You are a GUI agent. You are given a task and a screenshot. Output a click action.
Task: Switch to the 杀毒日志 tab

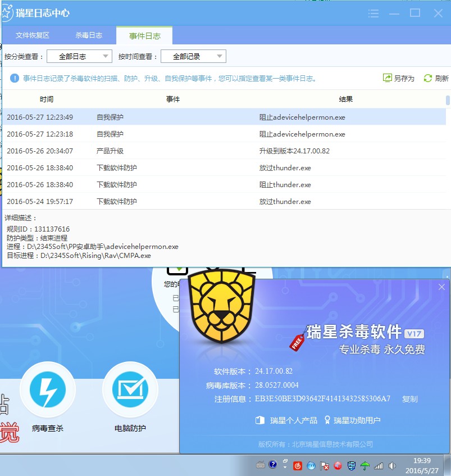pos(89,35)
